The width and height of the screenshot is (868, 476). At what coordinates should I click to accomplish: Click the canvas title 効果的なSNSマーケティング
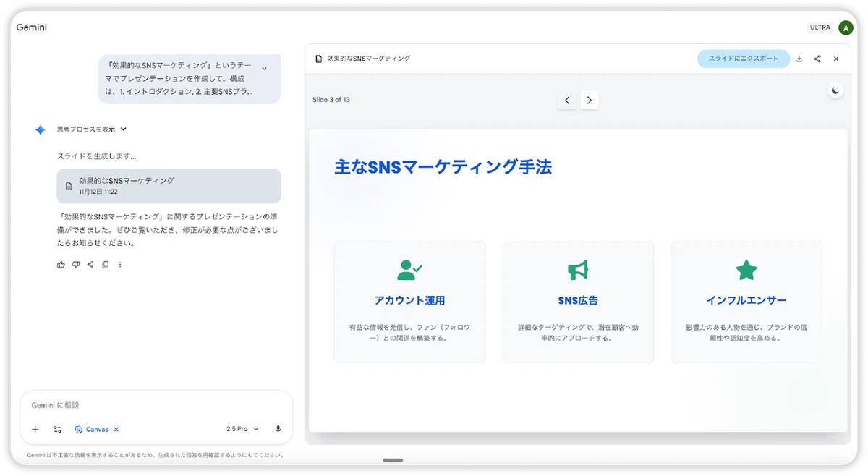click(369, 59)
